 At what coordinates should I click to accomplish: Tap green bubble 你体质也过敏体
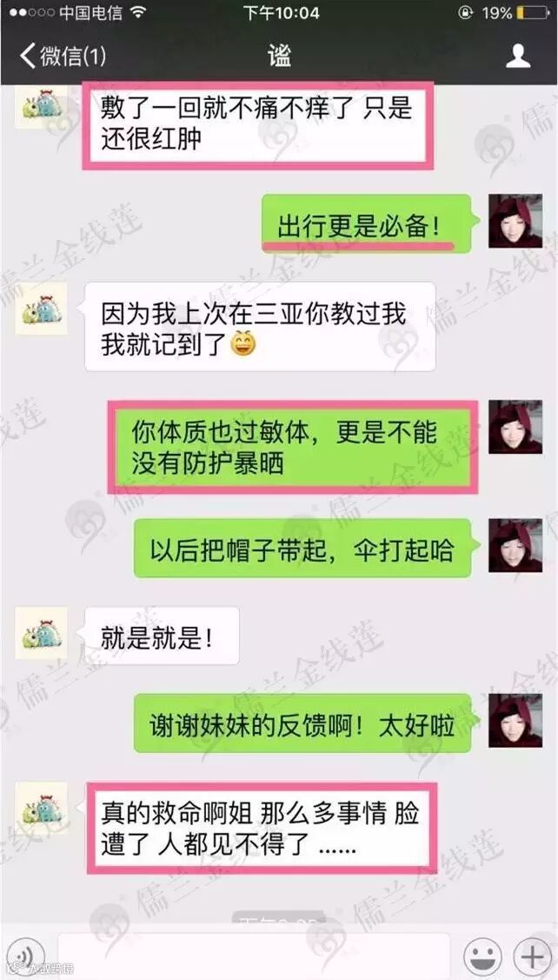click(x=292, y=448)
